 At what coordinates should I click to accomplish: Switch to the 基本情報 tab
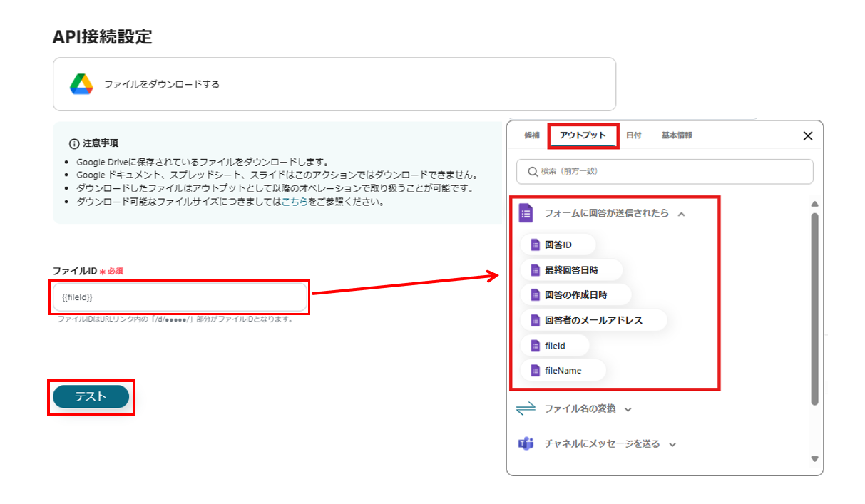click(x=677, y=135)
